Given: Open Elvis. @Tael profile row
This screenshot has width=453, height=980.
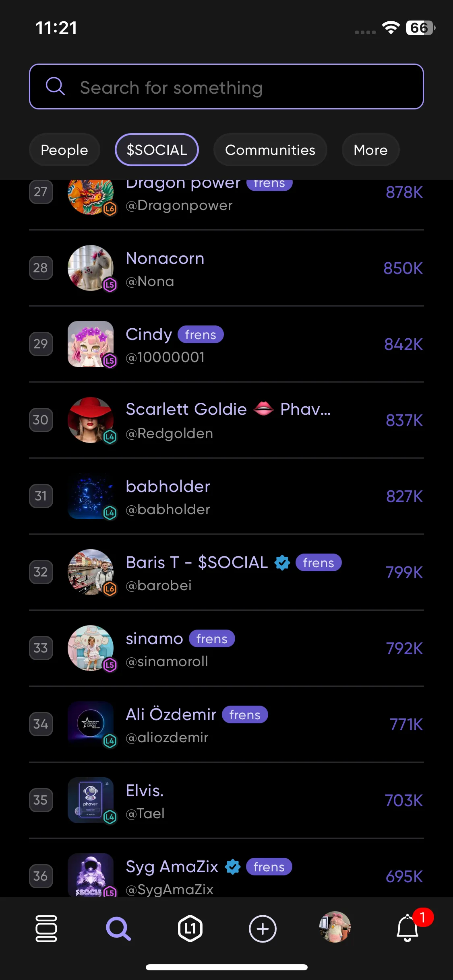Looking at the screenshot, I should 226,801.
